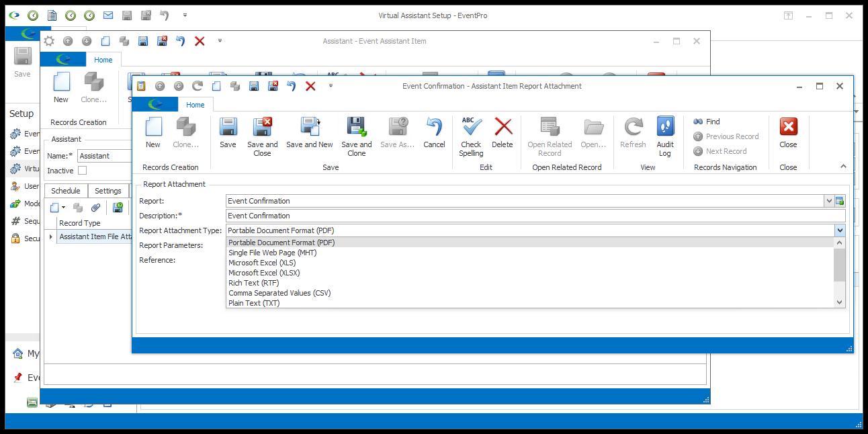Toggle the Inactive checkbox in the Assistant form

[83, 171]
